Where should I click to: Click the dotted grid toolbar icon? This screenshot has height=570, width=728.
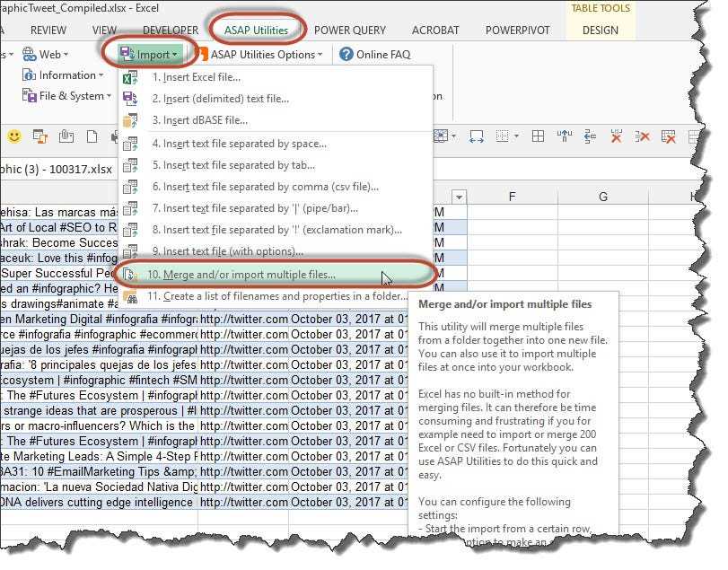(x=502, y=136)
